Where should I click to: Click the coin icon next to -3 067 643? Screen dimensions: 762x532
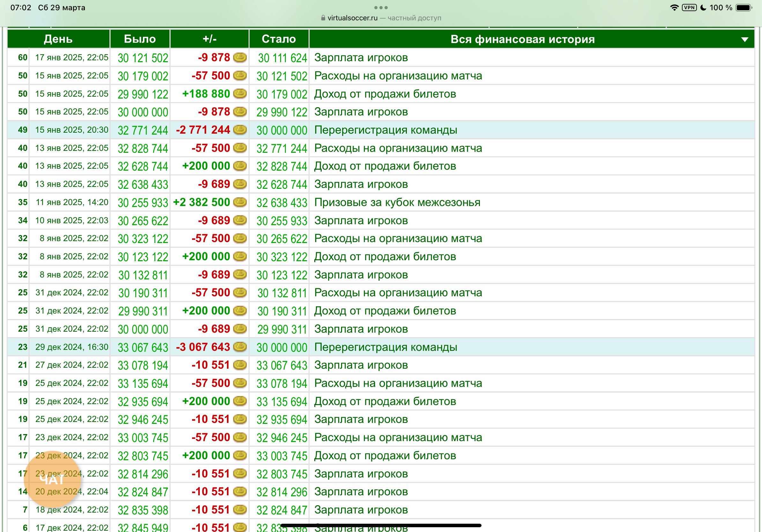pos(240,347)
